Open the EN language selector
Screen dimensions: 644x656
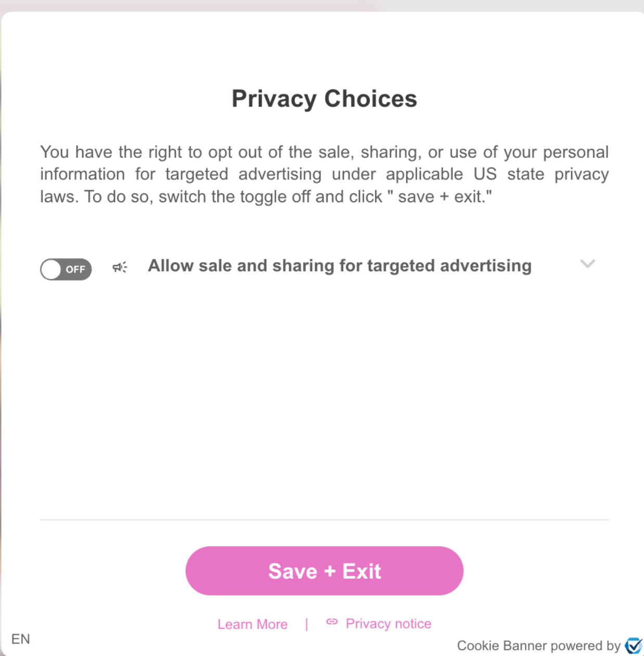[20, 639]
